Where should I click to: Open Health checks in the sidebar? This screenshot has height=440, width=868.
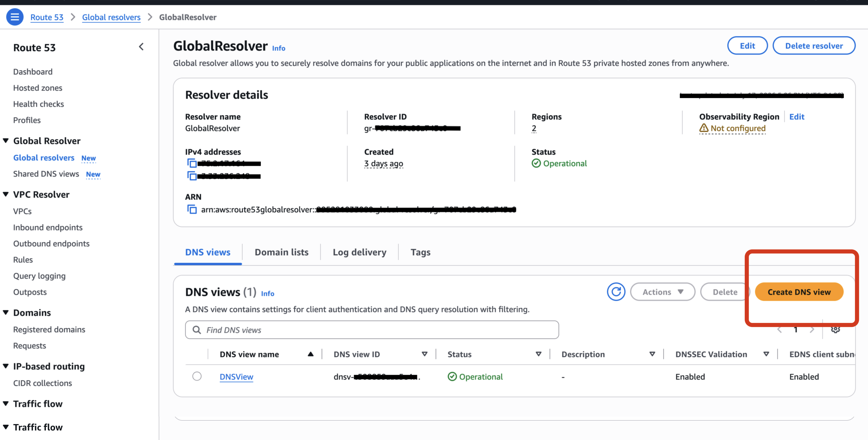tap(38, 104)
